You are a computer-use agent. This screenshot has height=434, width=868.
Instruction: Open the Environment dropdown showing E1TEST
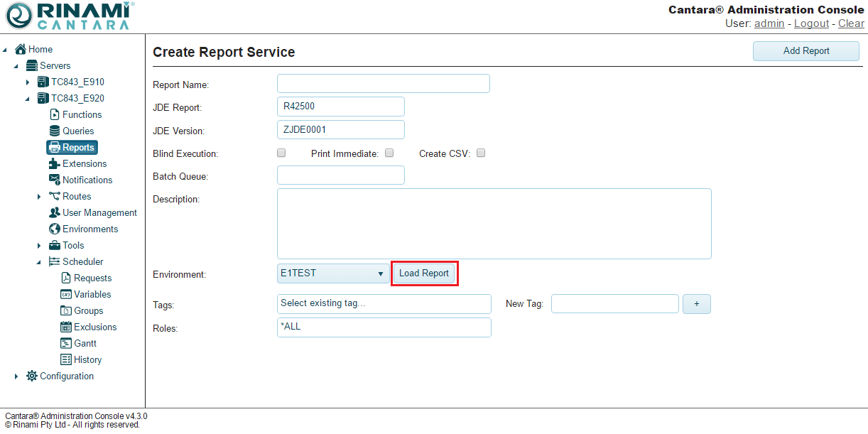coord(333,273)
